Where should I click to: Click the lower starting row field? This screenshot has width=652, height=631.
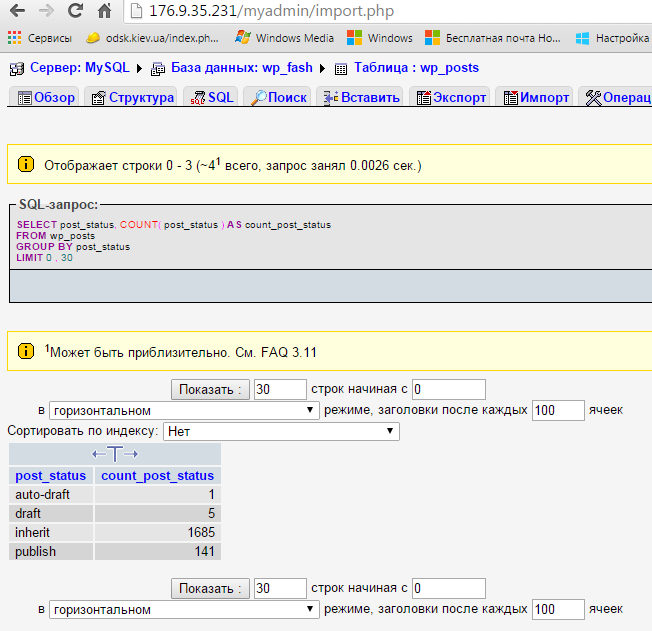pos(449,588)
